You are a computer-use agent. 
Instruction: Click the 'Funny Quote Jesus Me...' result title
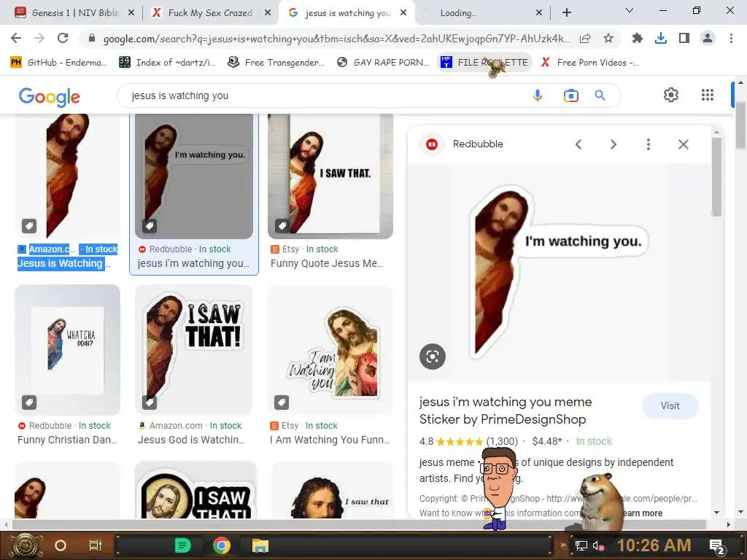coord(326,263)
